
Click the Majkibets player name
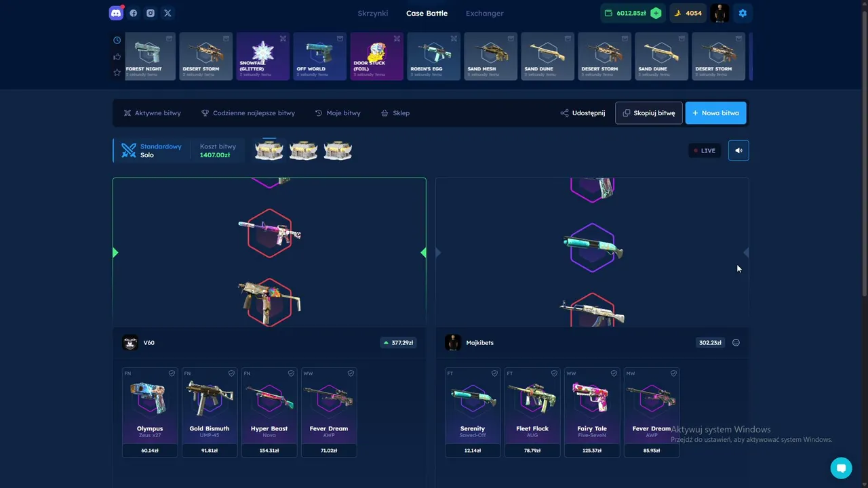[x=480, y=343]
